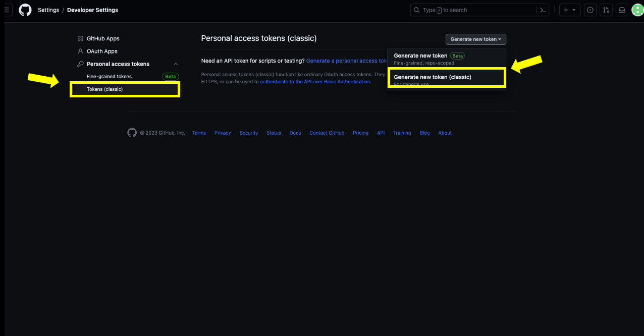Open Fine-grained tokens in sidebar
Screen dimensions: 644x336
pos(109,77)
